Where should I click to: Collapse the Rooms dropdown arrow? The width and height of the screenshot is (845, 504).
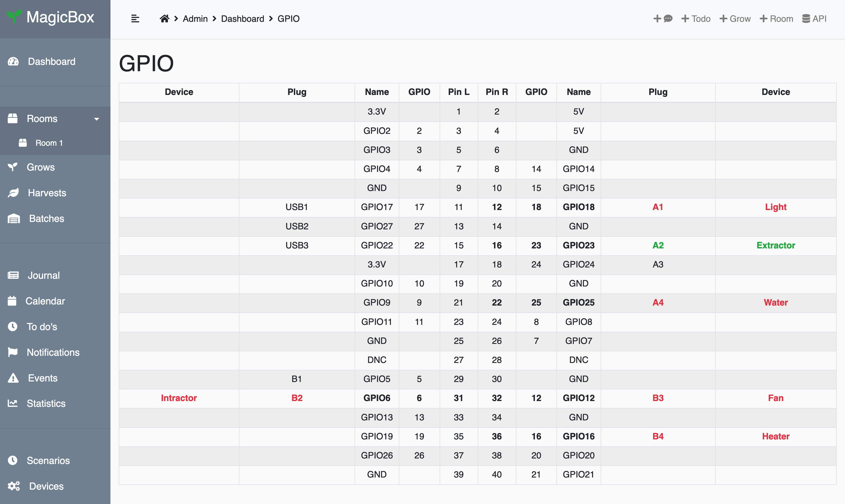coord(96,119)
